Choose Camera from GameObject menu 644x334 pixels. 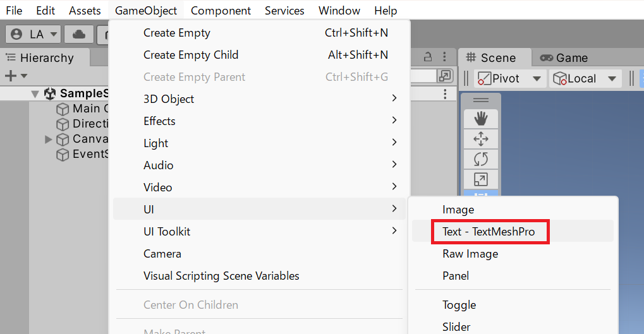pyautogui.click(x=259, y=254)
